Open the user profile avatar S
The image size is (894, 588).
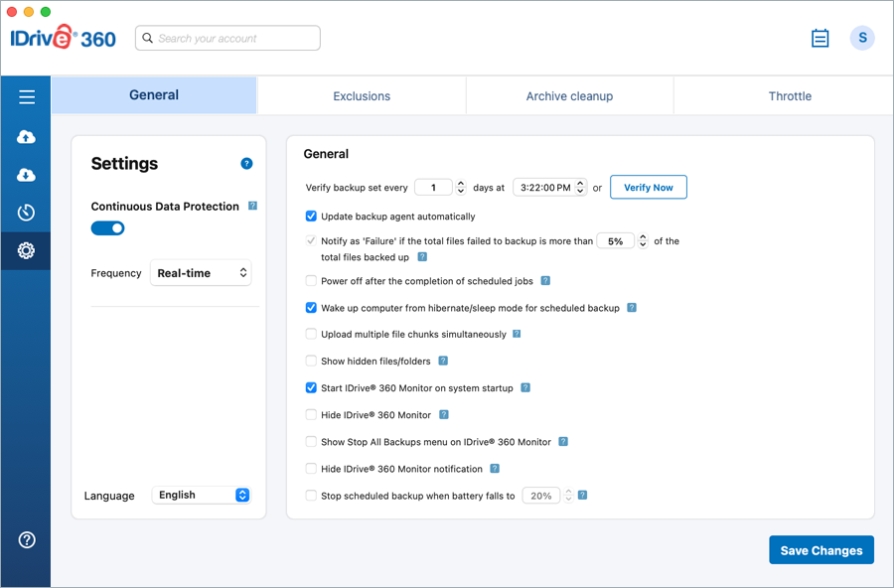862,39
